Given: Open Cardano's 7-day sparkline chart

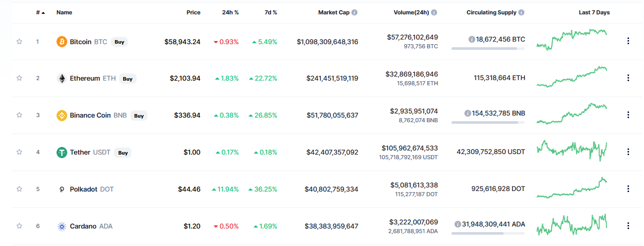Looking at the screenshot, I should pyautogui.click(x=572, y=224).
